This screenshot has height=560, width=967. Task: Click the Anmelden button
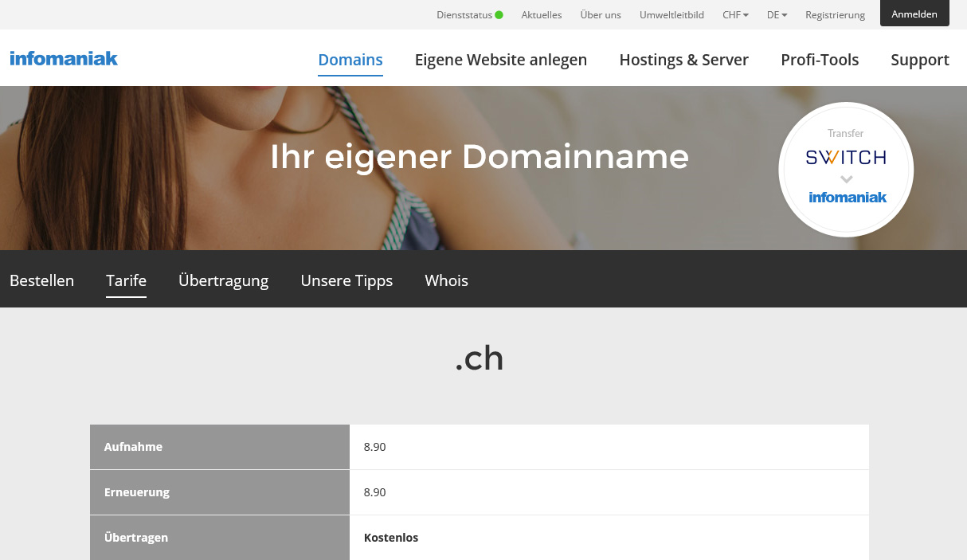click(x=914, y=14)
